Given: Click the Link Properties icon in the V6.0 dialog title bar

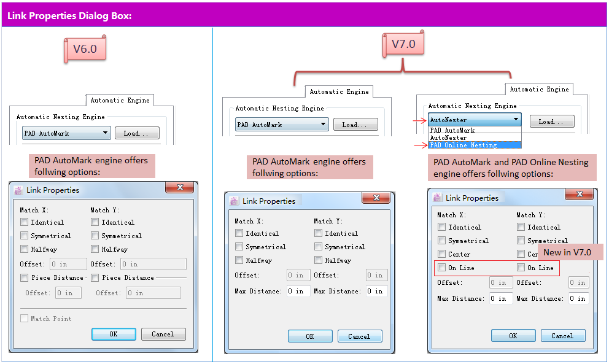Looking at the screenshot, I should pyautogui.click(x=18, y=190).
